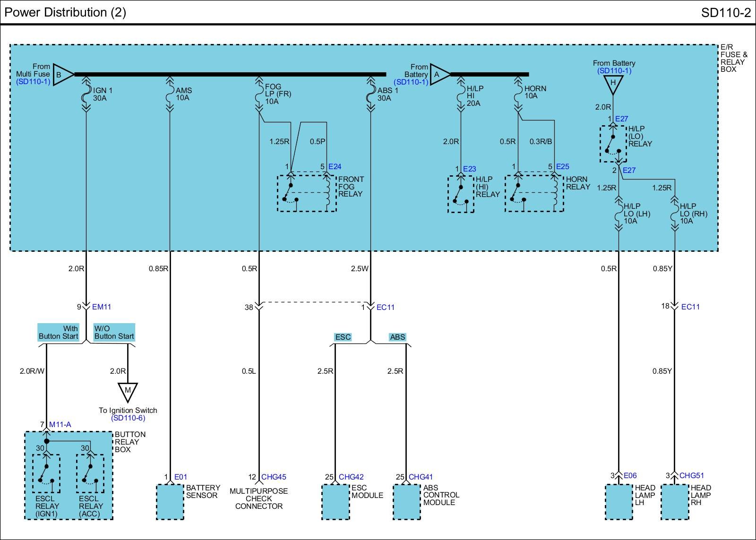This screenshot has width=756, height=540.
Task: Open the SD110-6 ignition switch reference link
Action: coord(128,418)
